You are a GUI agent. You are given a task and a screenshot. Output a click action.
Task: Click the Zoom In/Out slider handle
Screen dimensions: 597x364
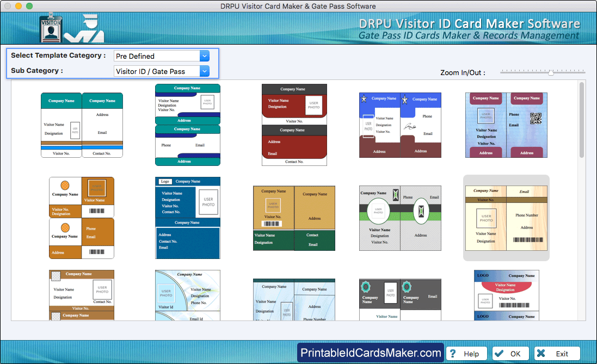click(x=551, y=72)
